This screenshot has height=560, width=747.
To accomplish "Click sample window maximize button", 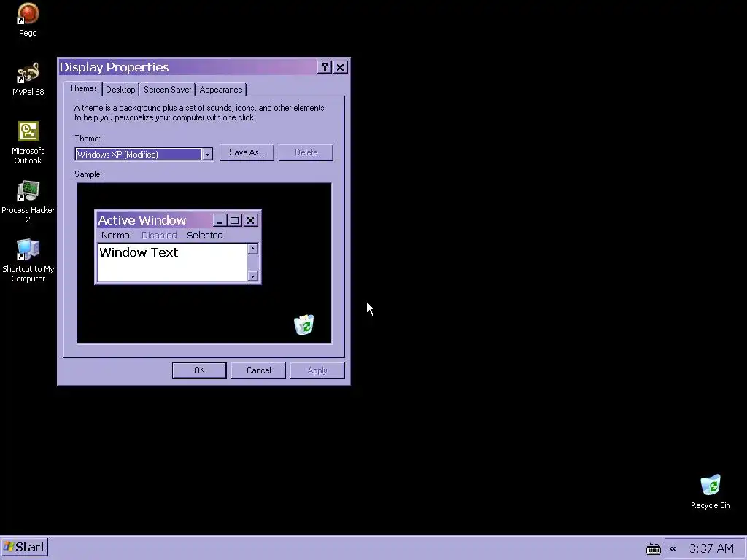I will [234, 220].
